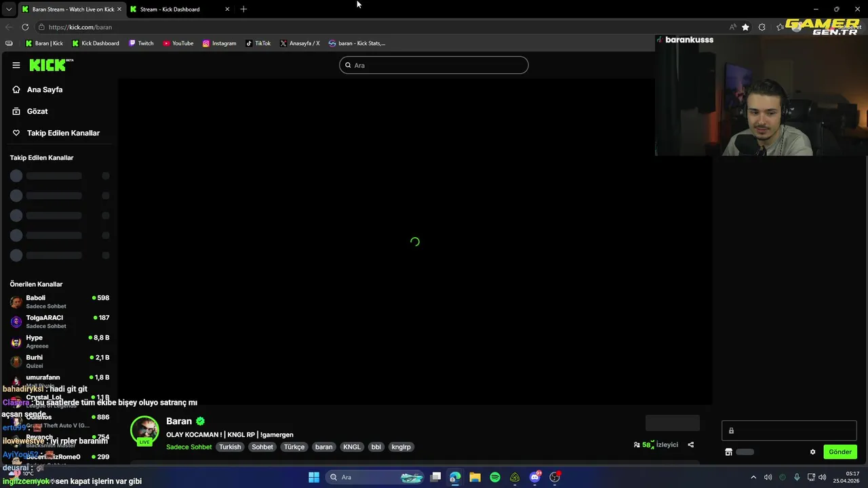Close the Stream - Kick Dashboard tab

(x=227, y=9)
